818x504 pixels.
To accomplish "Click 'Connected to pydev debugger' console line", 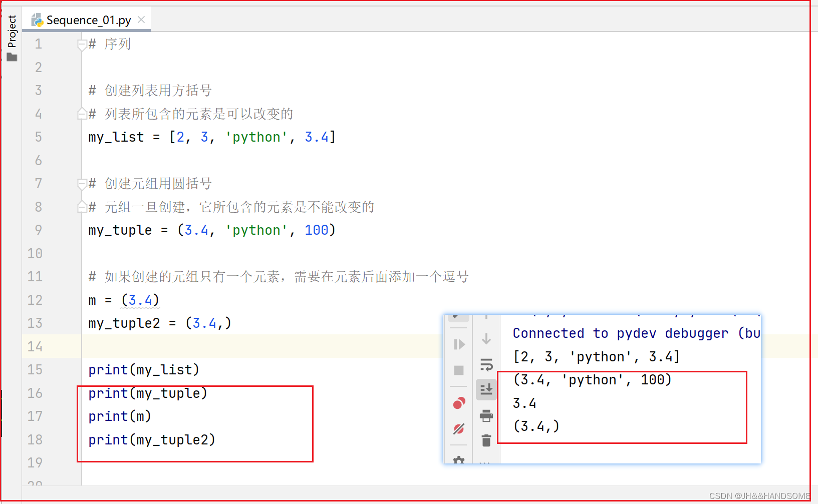I will pyautogui.click(x=636, y=333).
